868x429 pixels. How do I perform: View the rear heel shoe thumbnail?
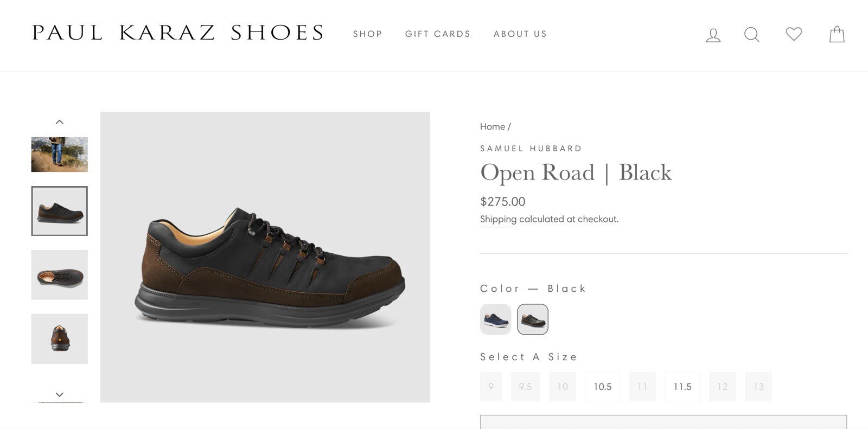(x=60, y=339)
